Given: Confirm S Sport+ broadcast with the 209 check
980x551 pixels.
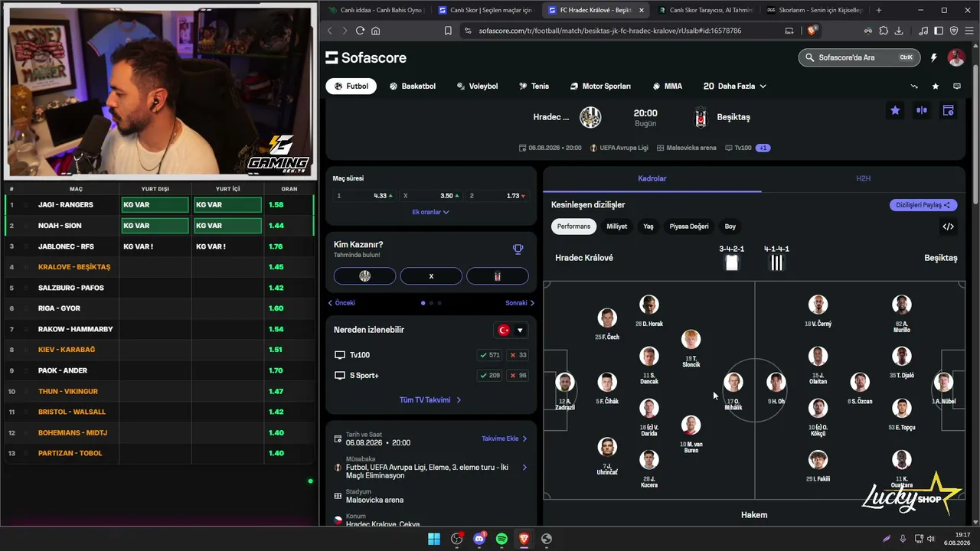Looking at the screenshot, I should coord(489,376).
